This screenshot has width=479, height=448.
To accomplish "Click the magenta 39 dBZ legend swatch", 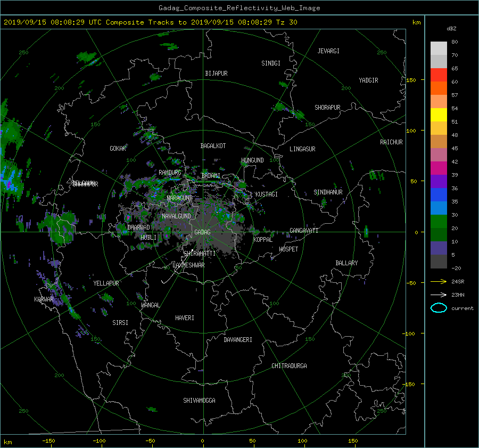I will [439, 168].
